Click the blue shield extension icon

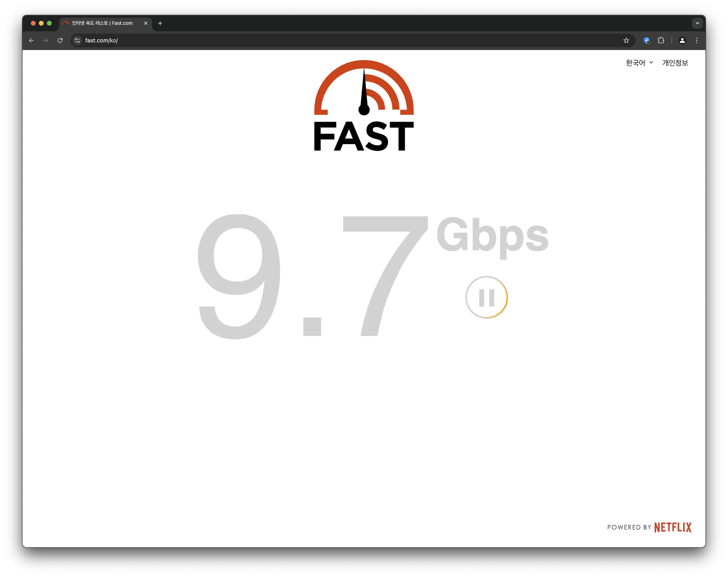646,40
